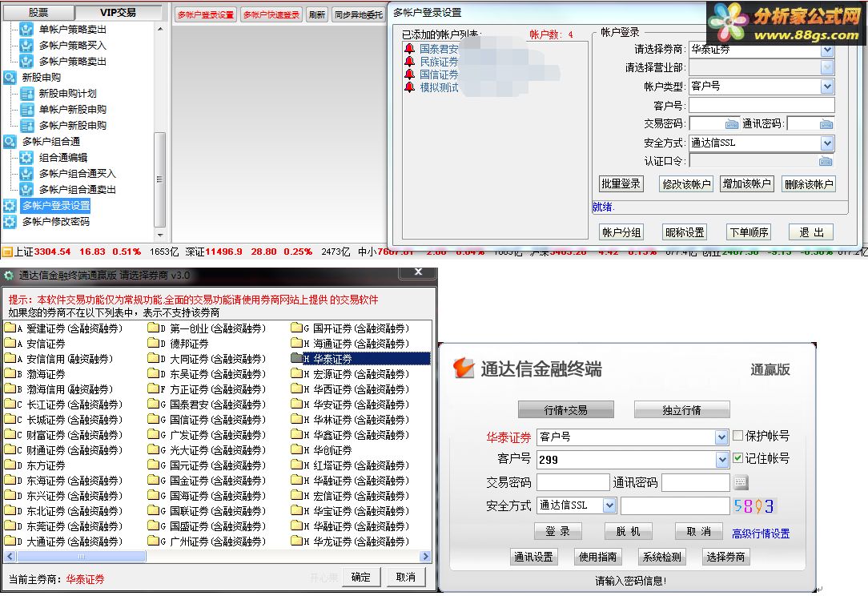This screenshot has width=868, height=596.
Task: Click the 多帐户登录设置 gear icon
Action: click(x=10, y=206)
